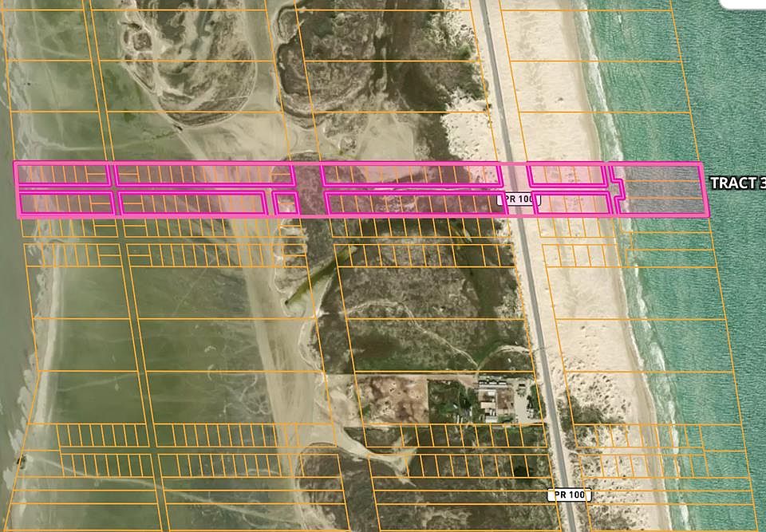Select the pink Tract 3 parcel over the ocean
The image size is (766, 532).
click(661, 190)
